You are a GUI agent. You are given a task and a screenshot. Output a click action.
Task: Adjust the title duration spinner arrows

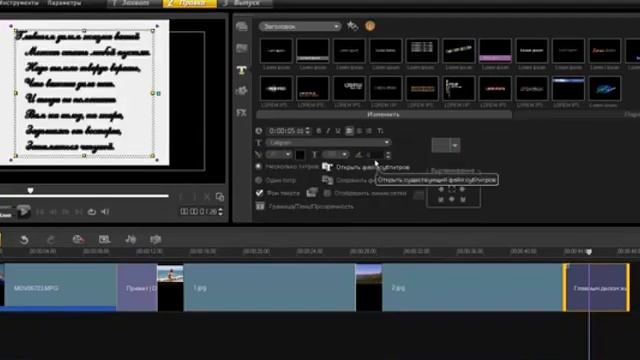coord(307,131)
